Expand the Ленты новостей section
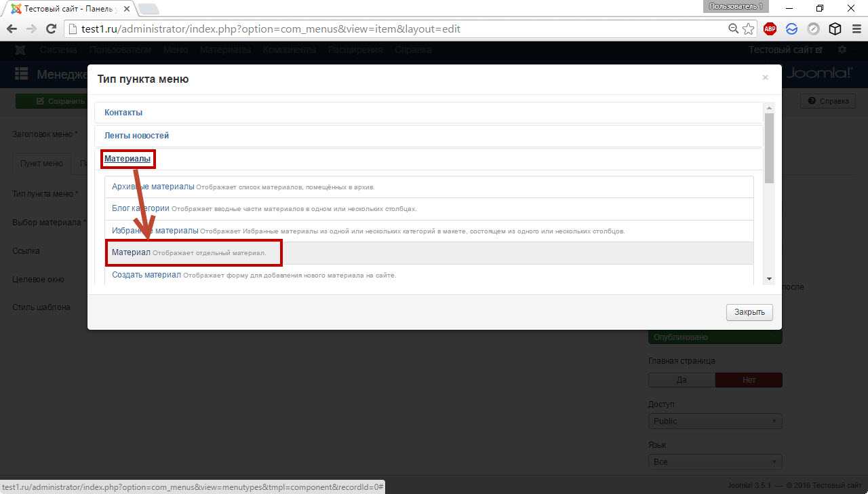 (x=136, y=136)
